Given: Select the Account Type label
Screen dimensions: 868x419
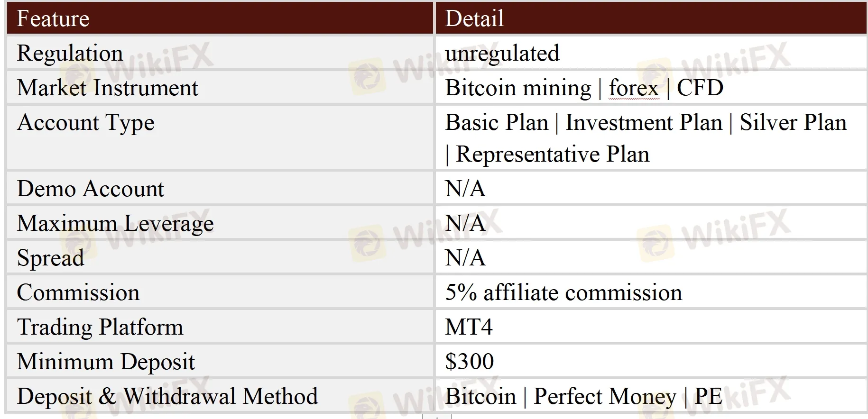Looking at the screenshot, I should [86, 123].
